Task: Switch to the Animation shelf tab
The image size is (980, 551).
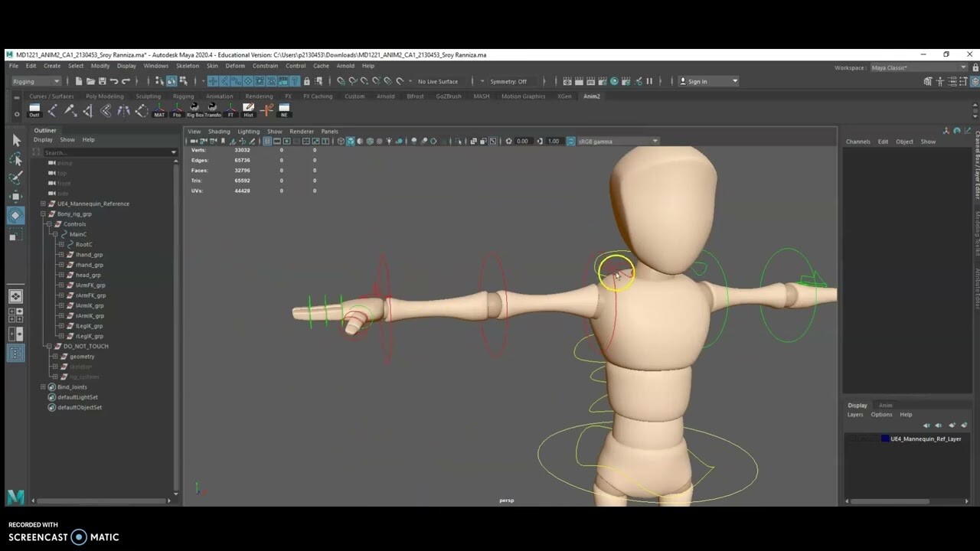Action: (x=220, y=96)
